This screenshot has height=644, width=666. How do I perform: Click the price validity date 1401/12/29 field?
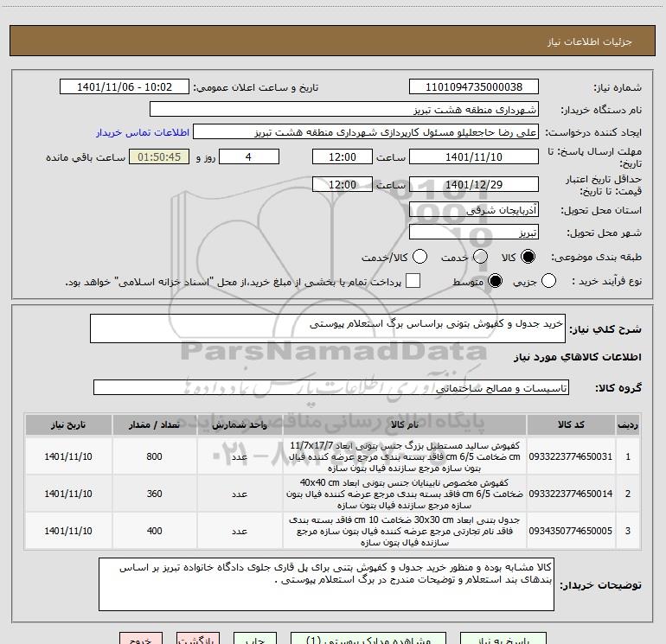click(474, 185)
